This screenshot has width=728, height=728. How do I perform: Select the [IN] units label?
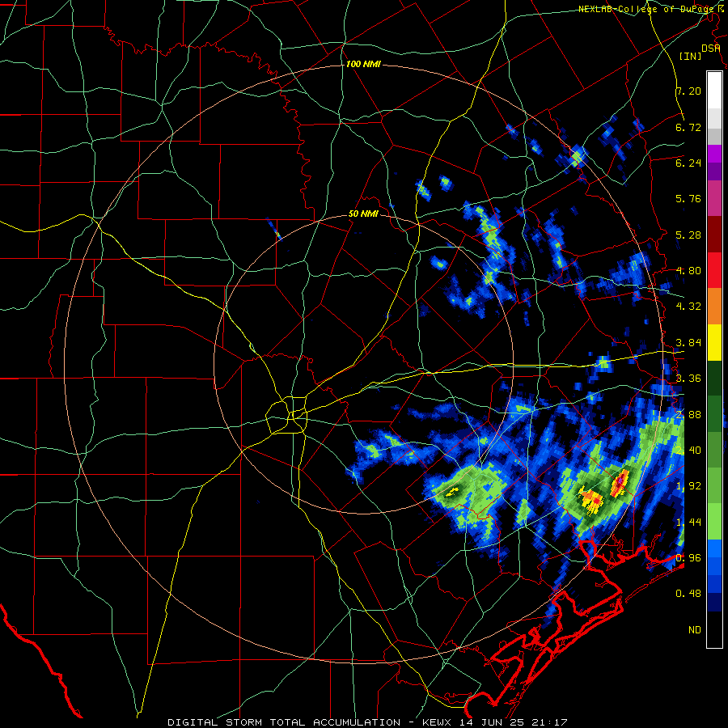690,56
